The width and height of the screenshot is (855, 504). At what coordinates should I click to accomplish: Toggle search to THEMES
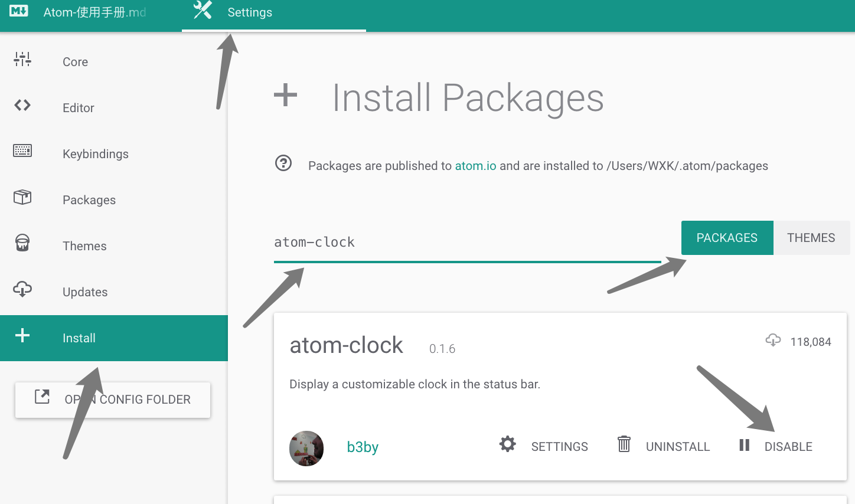[811, 238]
